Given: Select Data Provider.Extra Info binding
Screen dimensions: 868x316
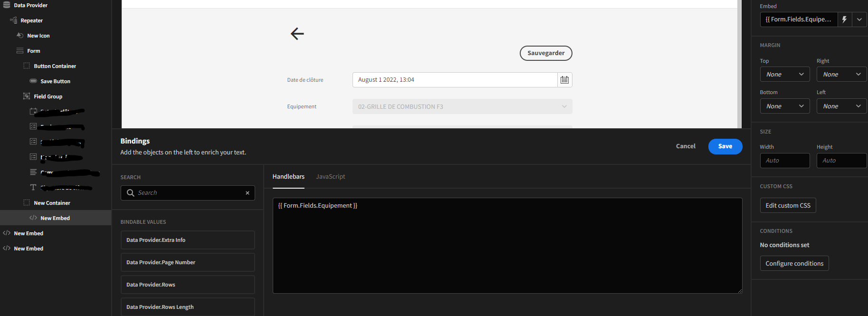Looking at the screenshot, I should point(188,240).
